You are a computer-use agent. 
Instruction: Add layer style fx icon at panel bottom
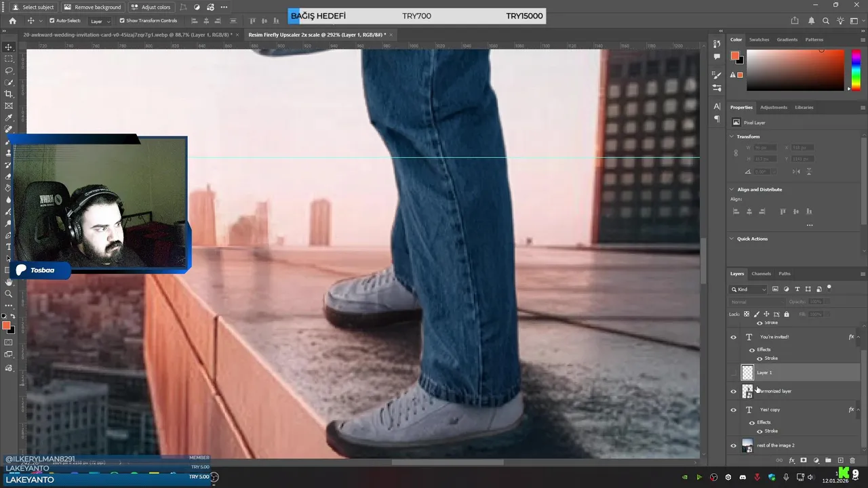pyautogui.click(x=791, y=461)
